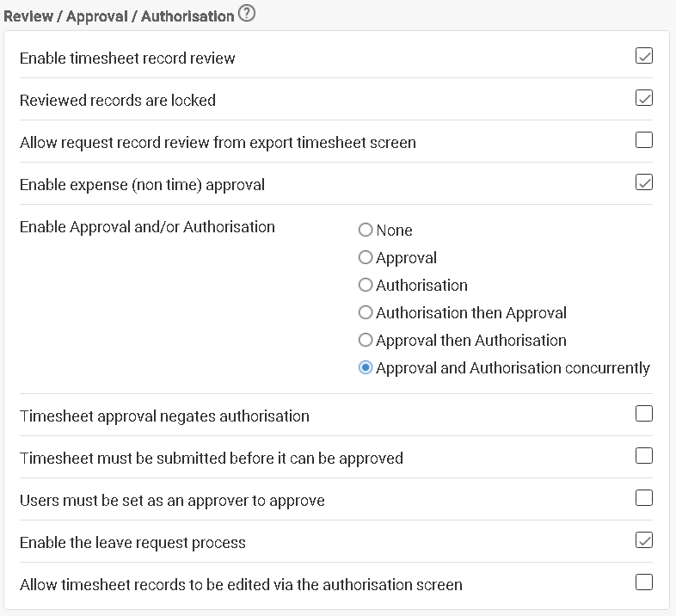This screenshot has height=616, width=676.
Task: Enable request record review from export screen
Action: click(643, 139)
